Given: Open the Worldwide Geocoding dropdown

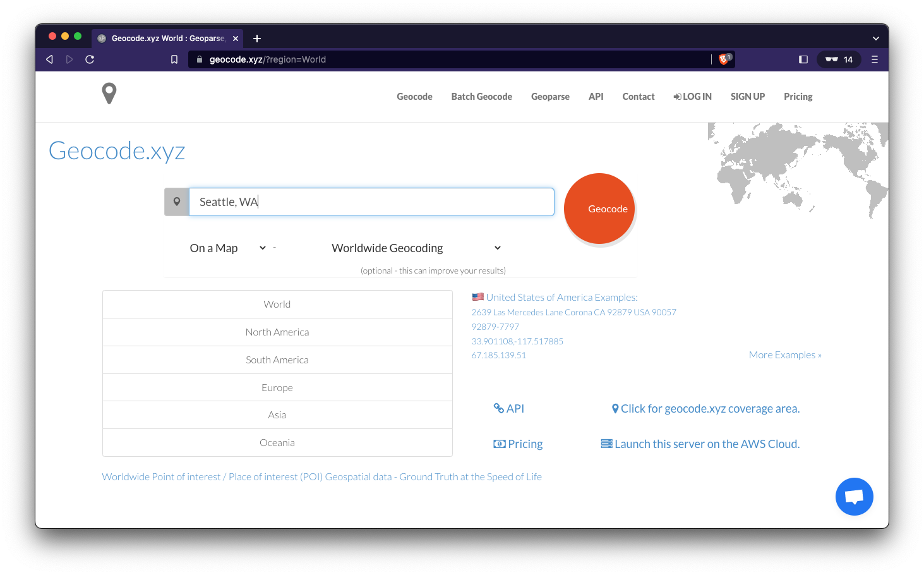Looking at the screenshot, I should pos(416,248).
